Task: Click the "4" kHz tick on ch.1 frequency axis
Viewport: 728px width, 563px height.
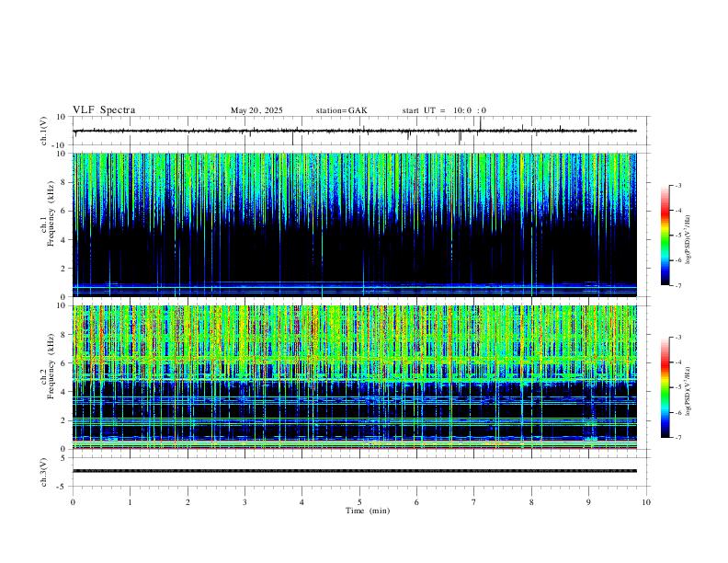Action: [x=64, y=240]
